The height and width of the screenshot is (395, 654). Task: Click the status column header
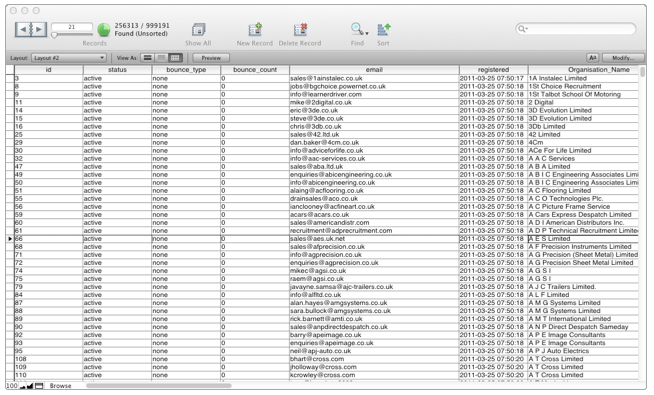click(117, 70)
